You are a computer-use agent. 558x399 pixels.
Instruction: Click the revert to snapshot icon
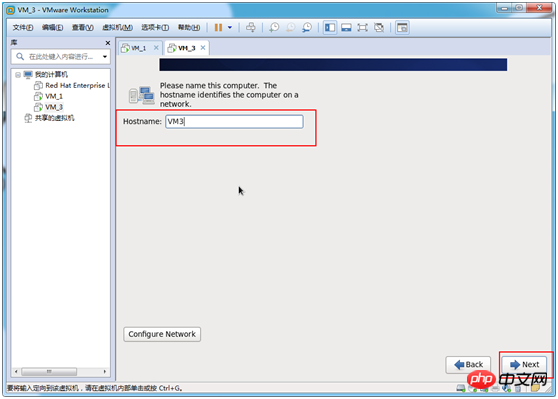291,27
